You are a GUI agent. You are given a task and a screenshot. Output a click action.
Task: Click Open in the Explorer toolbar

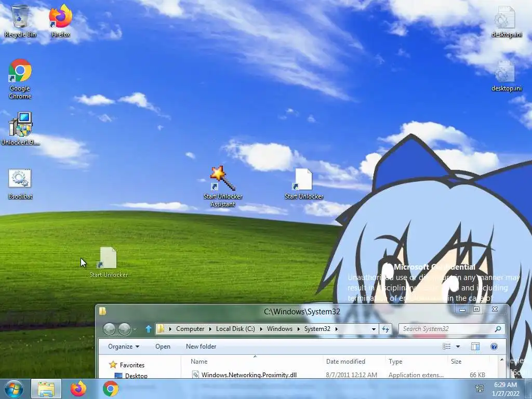click(163, 347)
